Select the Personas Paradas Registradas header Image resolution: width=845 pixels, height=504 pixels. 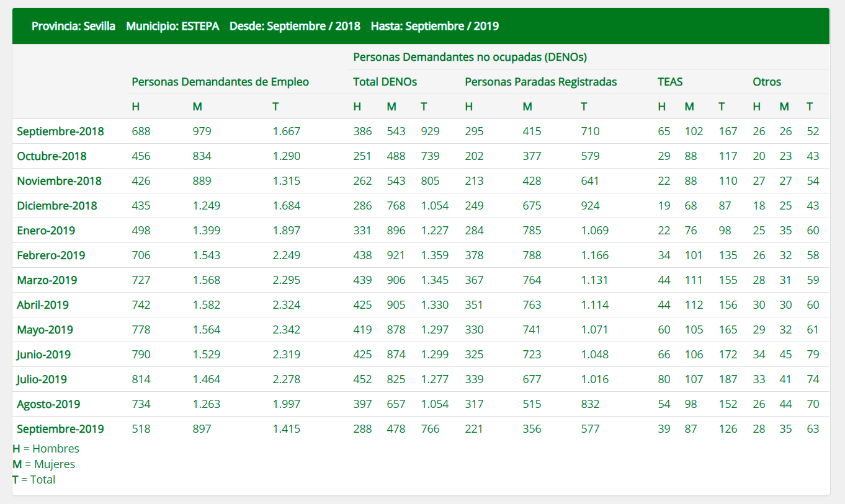coord(540,82)
